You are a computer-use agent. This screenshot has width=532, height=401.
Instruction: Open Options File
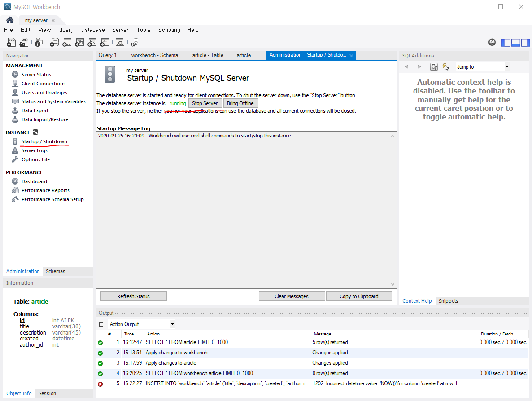35,159
